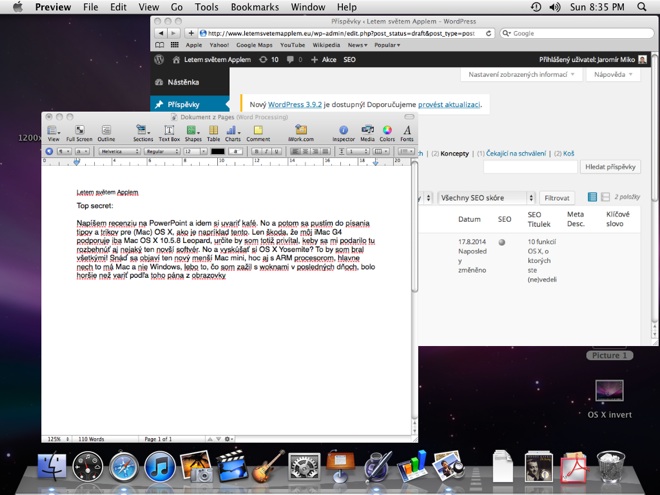Reload the Safari page
660x495 pixels.
488,33
